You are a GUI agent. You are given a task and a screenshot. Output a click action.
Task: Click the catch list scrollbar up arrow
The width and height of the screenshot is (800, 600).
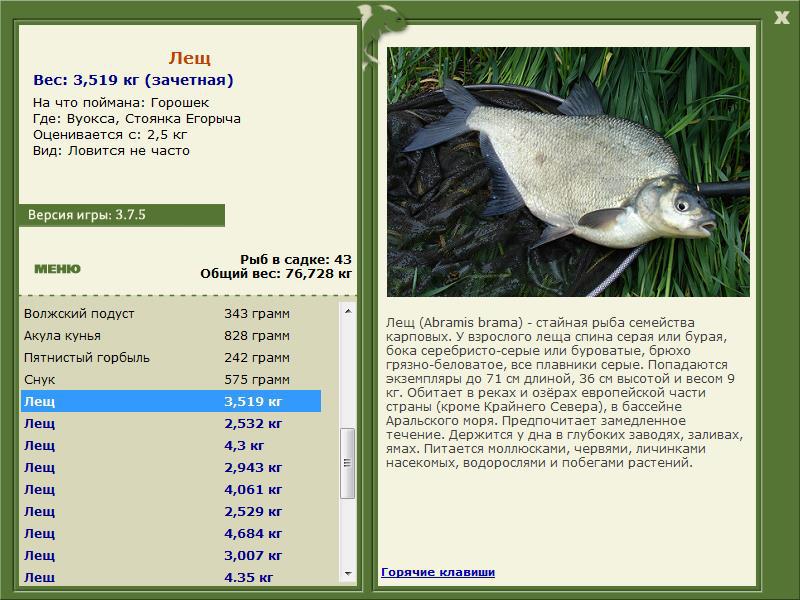coord(348,311)
